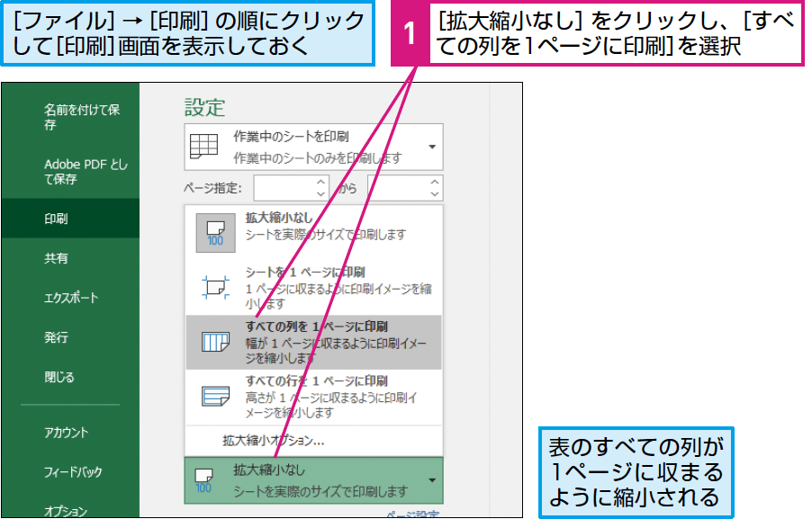Increase the first ページ指定 value with the up arrow
Image resolution: width=812 pixels, height=519 pixels.
(321, 182)
